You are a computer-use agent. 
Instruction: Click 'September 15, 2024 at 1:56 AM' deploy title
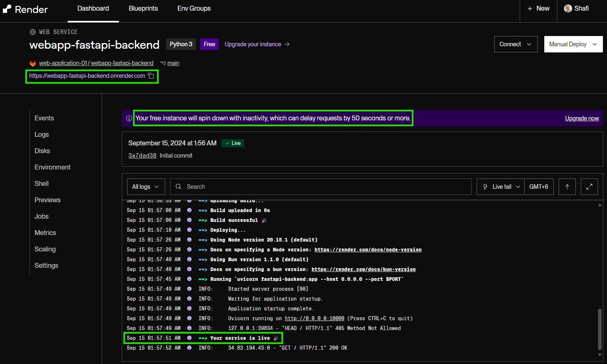click(x=172, y=143)
